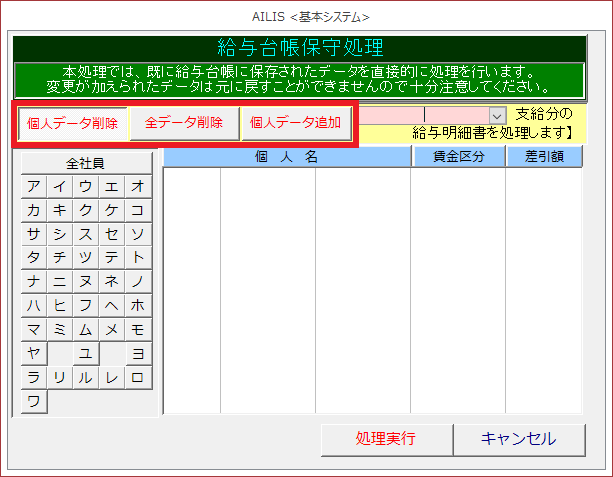Click the 個人データ削除 button

73,124
